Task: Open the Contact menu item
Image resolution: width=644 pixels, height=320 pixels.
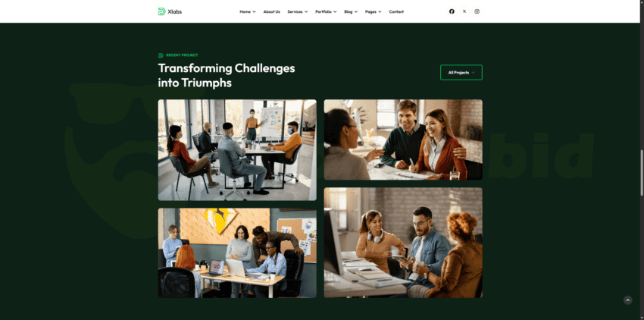Action: click(x=396, y=11)
